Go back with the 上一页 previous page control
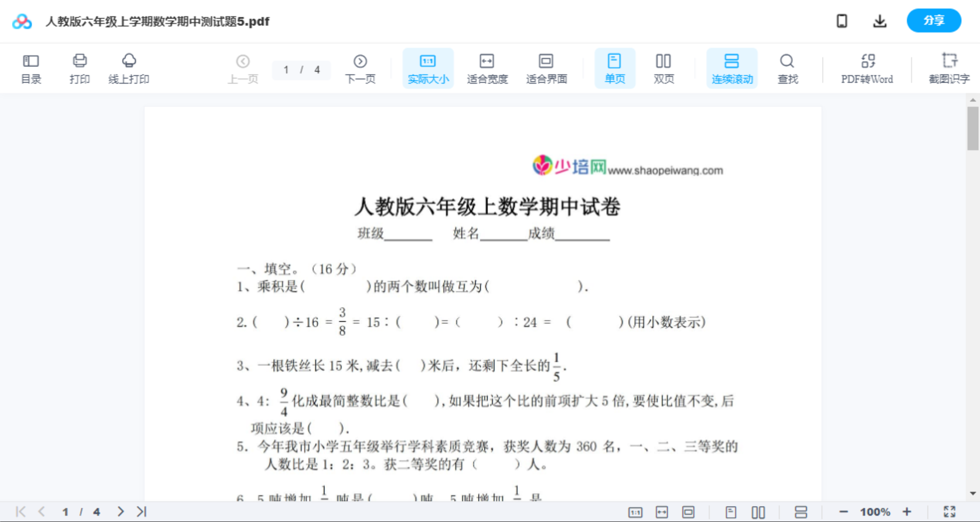Screen dimensions: 980x522 pyautogui.click(x=244, y=68)
